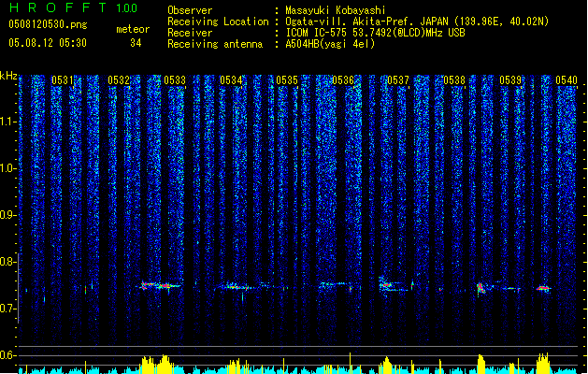
Task: Click the 0540 time marker
Action: coord(566,80)
